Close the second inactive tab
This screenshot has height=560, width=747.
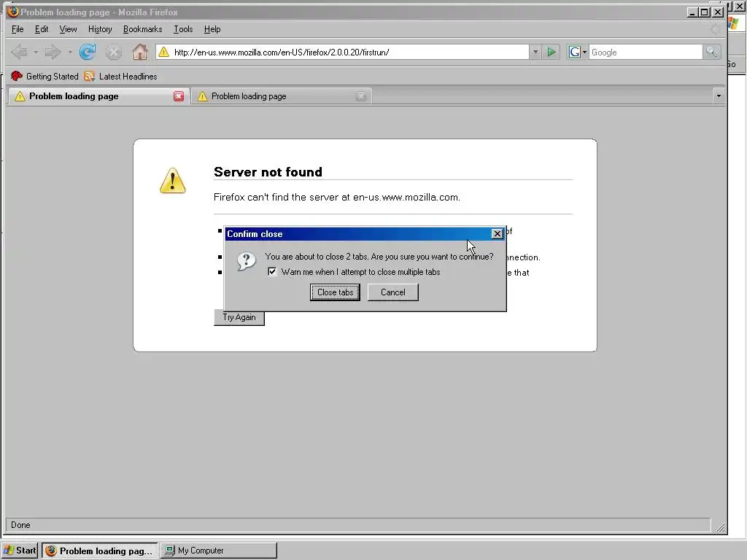click(361, 96)
